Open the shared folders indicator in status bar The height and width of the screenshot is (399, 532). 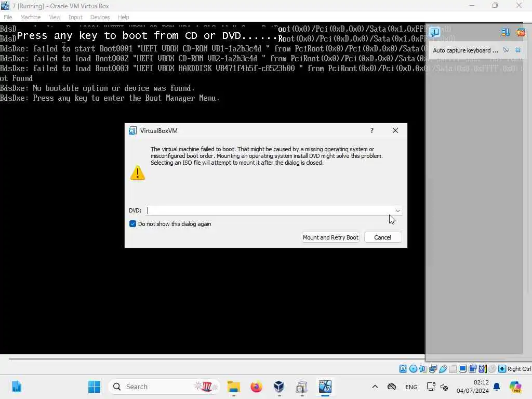[453, 369]
